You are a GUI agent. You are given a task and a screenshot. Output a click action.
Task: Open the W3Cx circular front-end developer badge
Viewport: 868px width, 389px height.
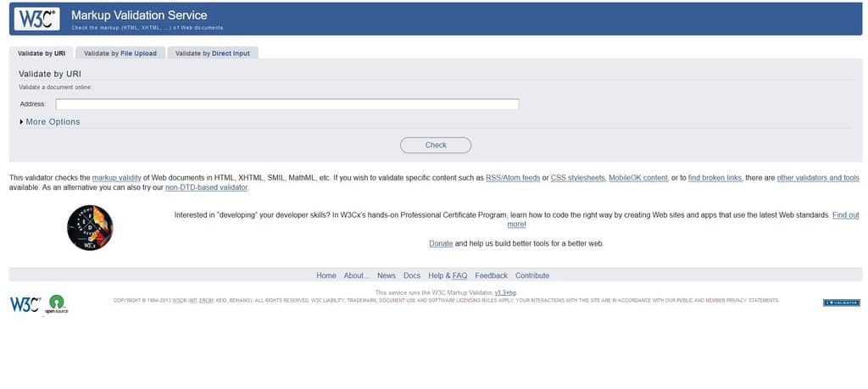coord(90,227)
